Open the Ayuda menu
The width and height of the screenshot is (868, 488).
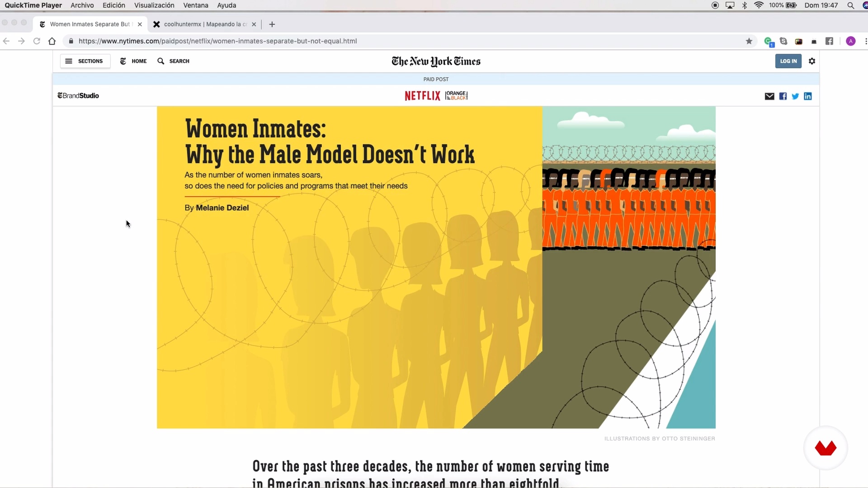(226, 5)
